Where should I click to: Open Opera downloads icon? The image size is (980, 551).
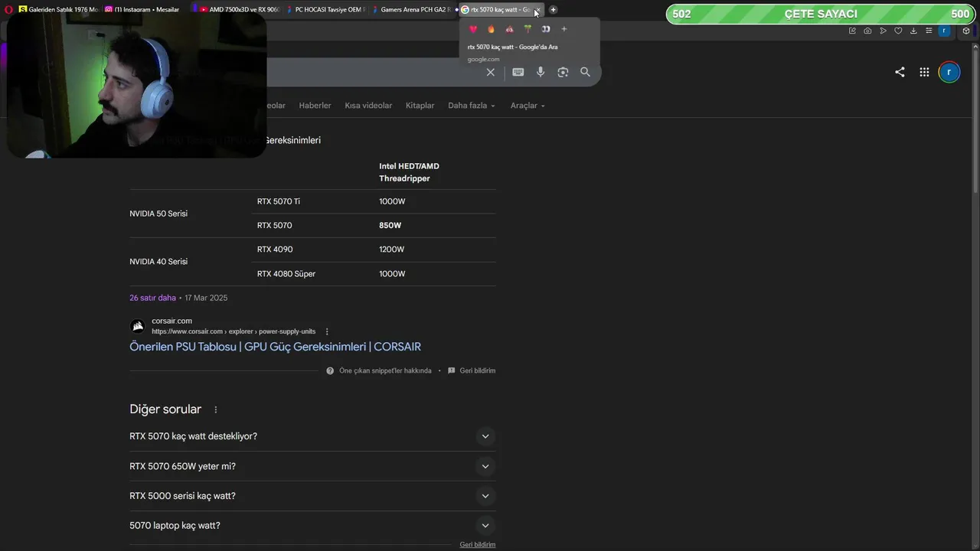pyautogui.click(x=913, y=31)
